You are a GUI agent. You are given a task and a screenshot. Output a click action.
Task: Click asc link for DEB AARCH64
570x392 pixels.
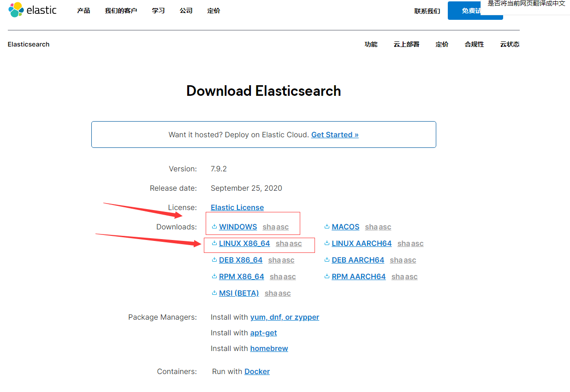tap(410, 260)
